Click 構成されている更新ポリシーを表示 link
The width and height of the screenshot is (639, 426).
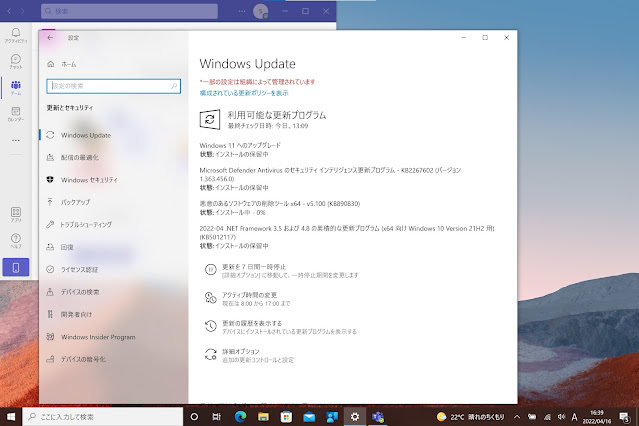(244, 93)
